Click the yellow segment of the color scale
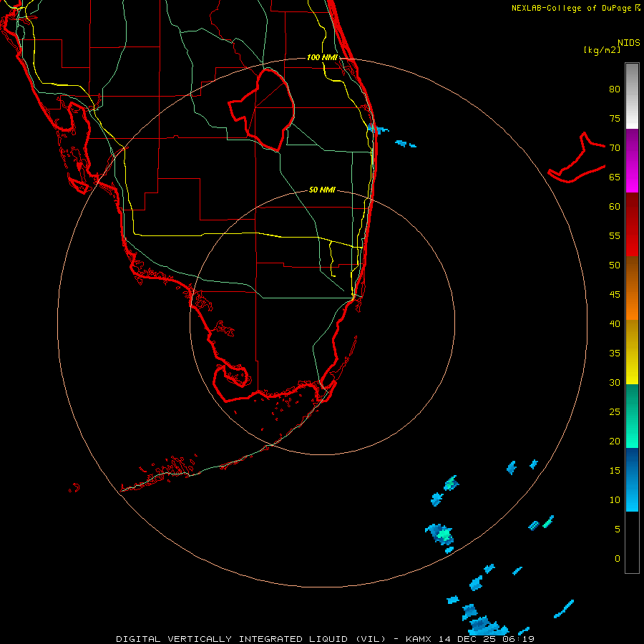Screen dimensions: 644x644 [632, 352]
